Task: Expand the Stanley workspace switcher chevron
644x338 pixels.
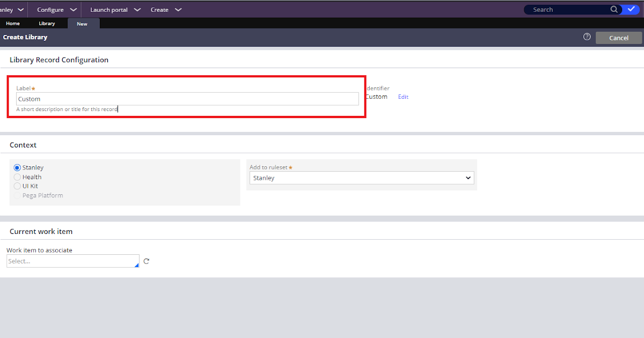Action: coord(19,9)
